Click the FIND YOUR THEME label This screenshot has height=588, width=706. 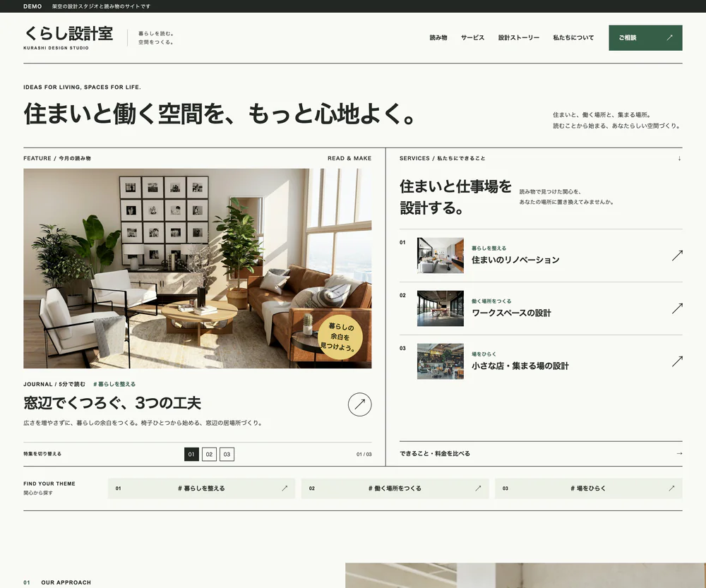49,484
